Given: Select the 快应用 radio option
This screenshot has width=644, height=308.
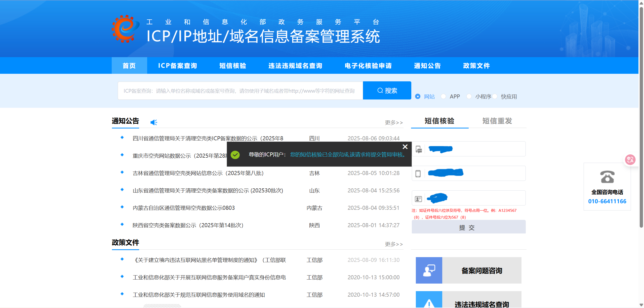Looking at the screenshot, I should (x=495, y=96).
